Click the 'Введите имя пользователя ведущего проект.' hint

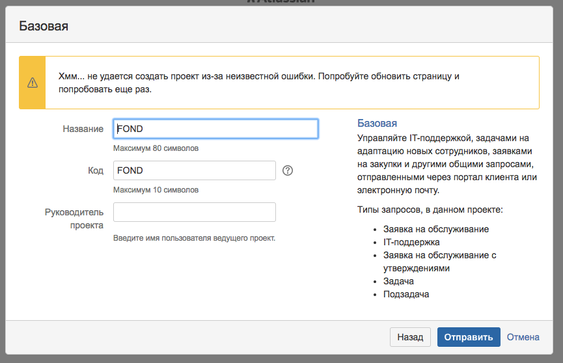pos(194,238)
